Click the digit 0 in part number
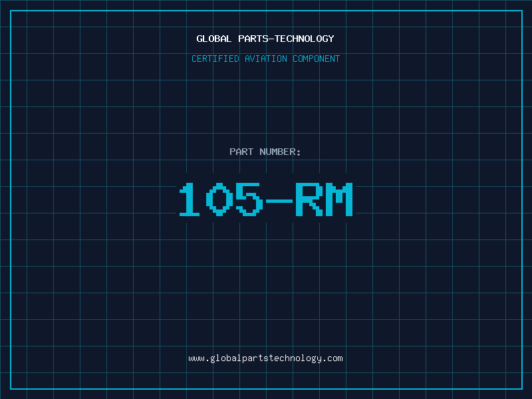This screenshot has height=399, width=532. [x=219, y=199]
